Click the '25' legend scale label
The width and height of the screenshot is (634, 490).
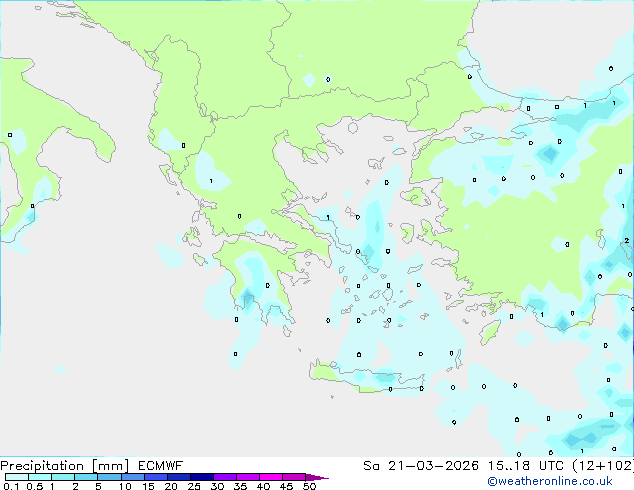194,486
